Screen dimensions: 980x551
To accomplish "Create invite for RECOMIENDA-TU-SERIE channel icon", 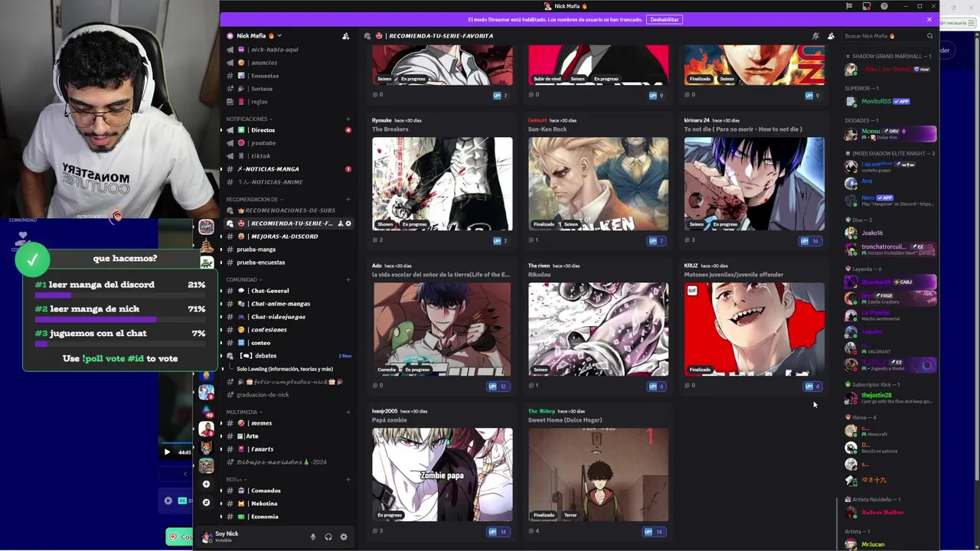I will click(x=340, y=223).
